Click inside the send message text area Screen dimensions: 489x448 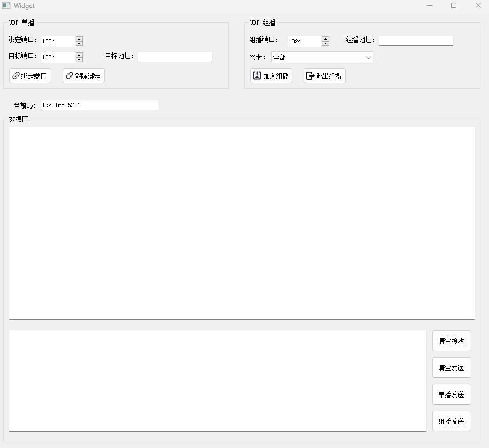tap(217, 381)
